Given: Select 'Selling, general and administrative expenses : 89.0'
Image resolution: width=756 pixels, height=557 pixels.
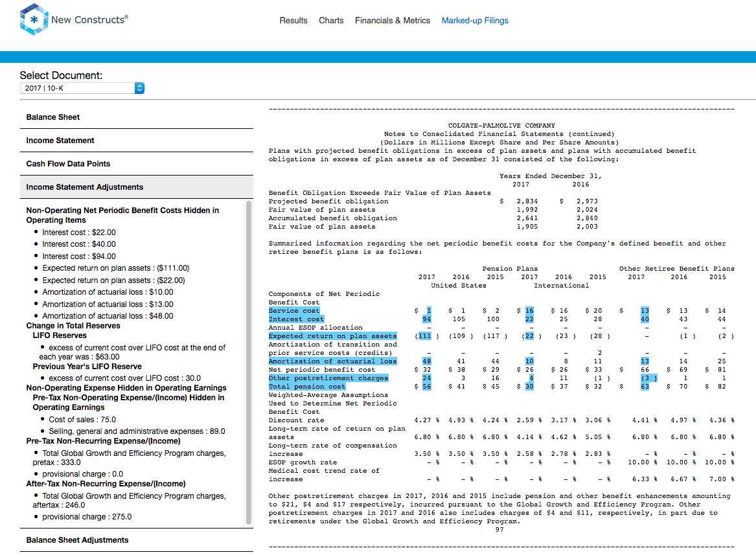Looking at the screenshot, I should (137, 431).
